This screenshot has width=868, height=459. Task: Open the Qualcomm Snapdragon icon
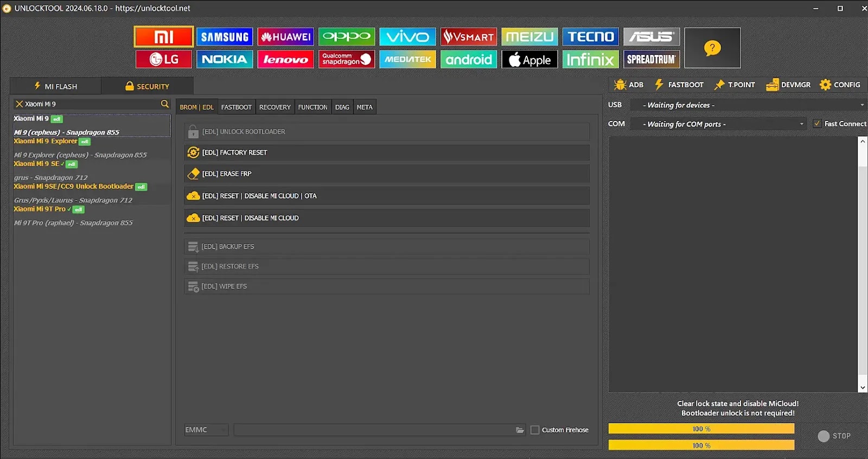(x=347, y=59)
